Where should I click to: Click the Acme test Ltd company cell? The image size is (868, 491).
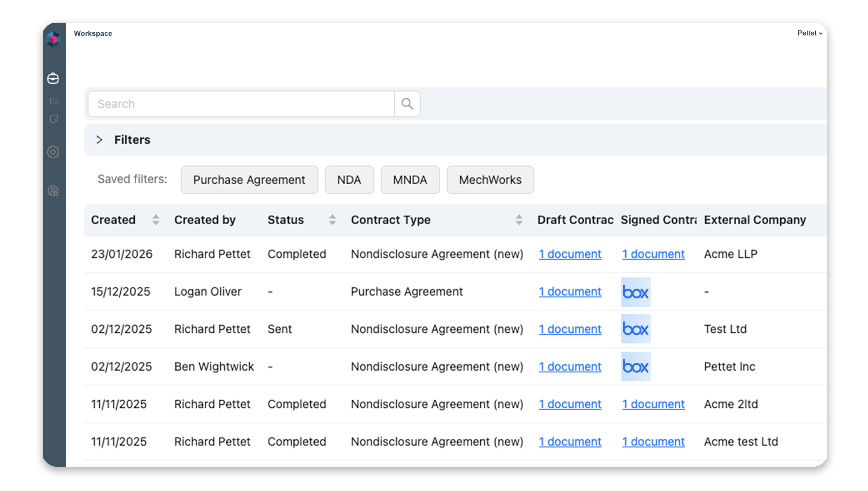741,442
